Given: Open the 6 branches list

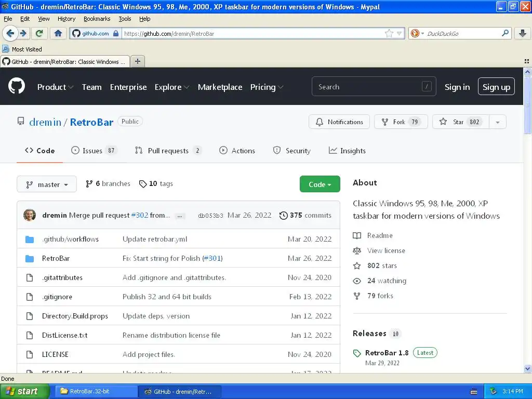Looking at the screenshot, I should click(x=108, y=183).
